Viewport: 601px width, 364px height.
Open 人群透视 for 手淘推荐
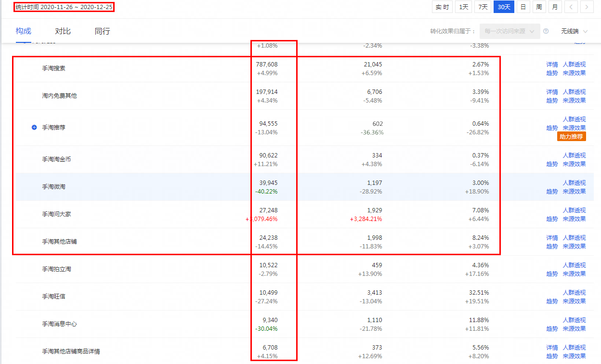pyautogui.click(x=574, y=119)
